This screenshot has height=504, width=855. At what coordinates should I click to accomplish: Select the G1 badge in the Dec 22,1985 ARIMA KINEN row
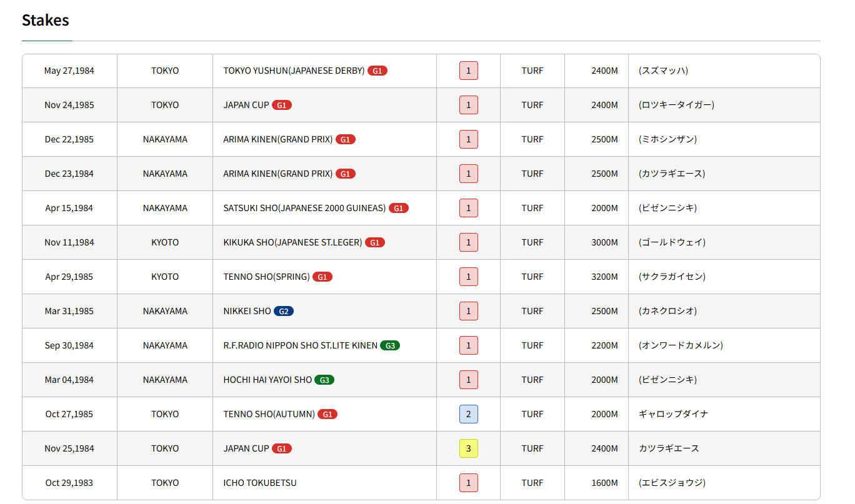346,139
